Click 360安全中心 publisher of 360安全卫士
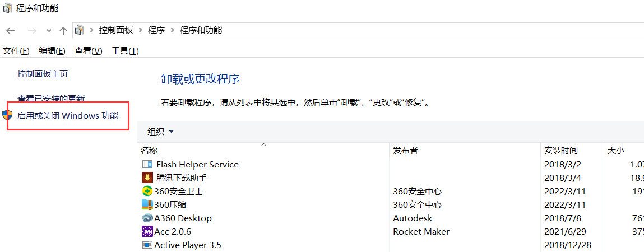This screenshot has height=252, width=644. [x=418, y=192]
